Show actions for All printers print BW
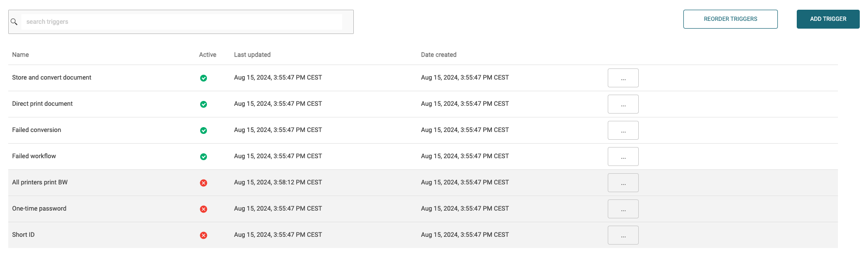Viewport: 868px width, 280px height. 623,183
